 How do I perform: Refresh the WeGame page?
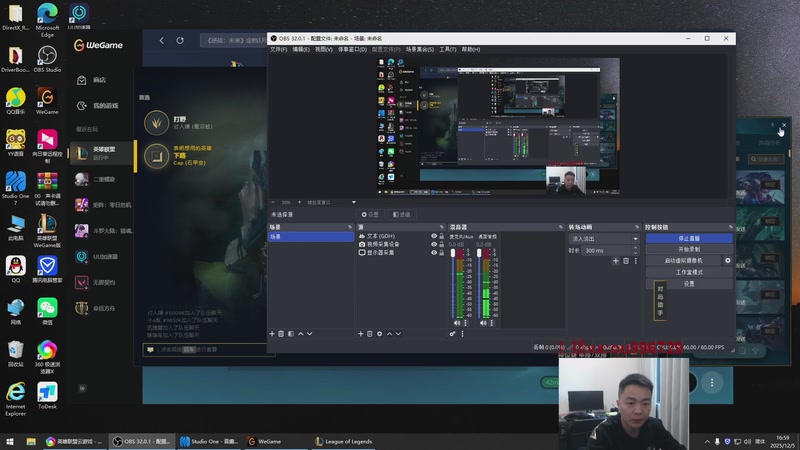pyautogui.click(x=180, y=40)
